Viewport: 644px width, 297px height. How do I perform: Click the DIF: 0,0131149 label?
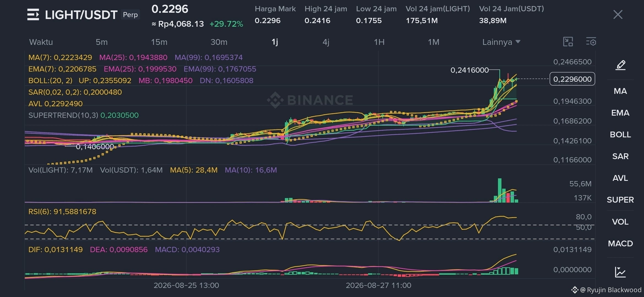coord(56,250)
